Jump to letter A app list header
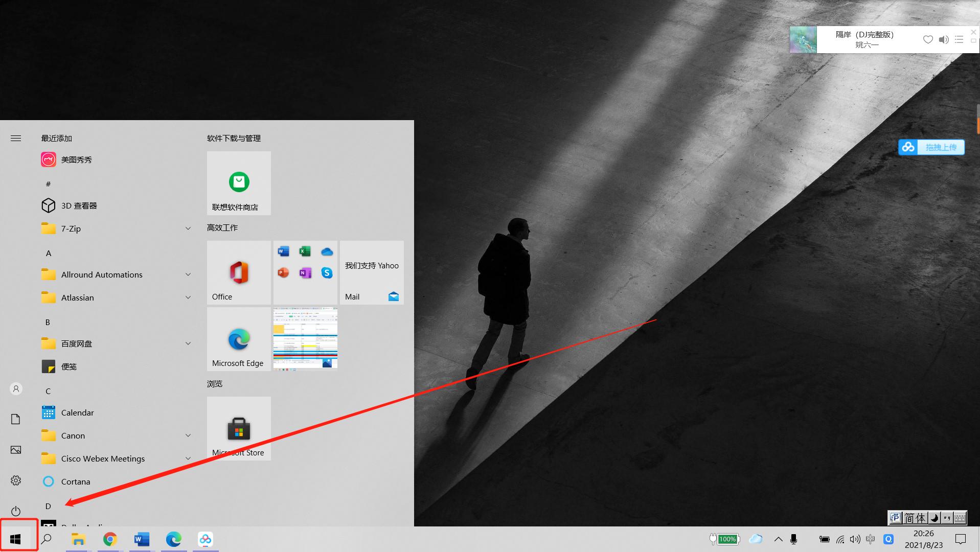Image resolution: width=980 pixels, height=552 pixels. click(x=49, y=253)
